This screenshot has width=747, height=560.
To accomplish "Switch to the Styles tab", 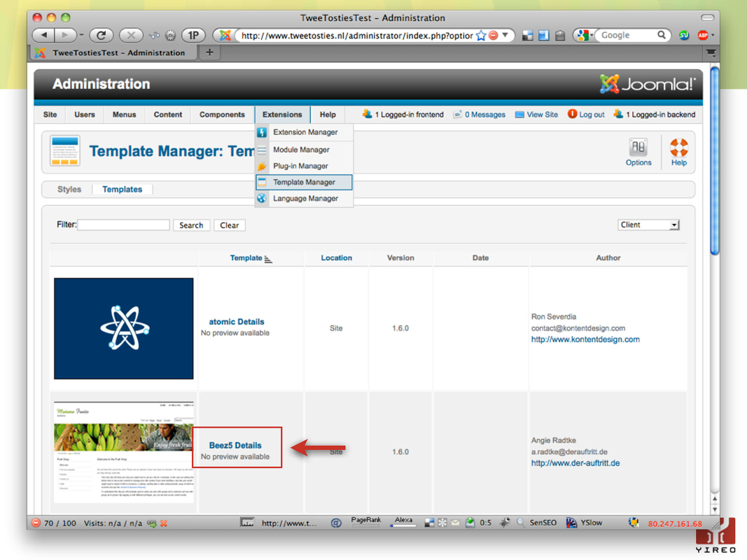I will [69, 189].
